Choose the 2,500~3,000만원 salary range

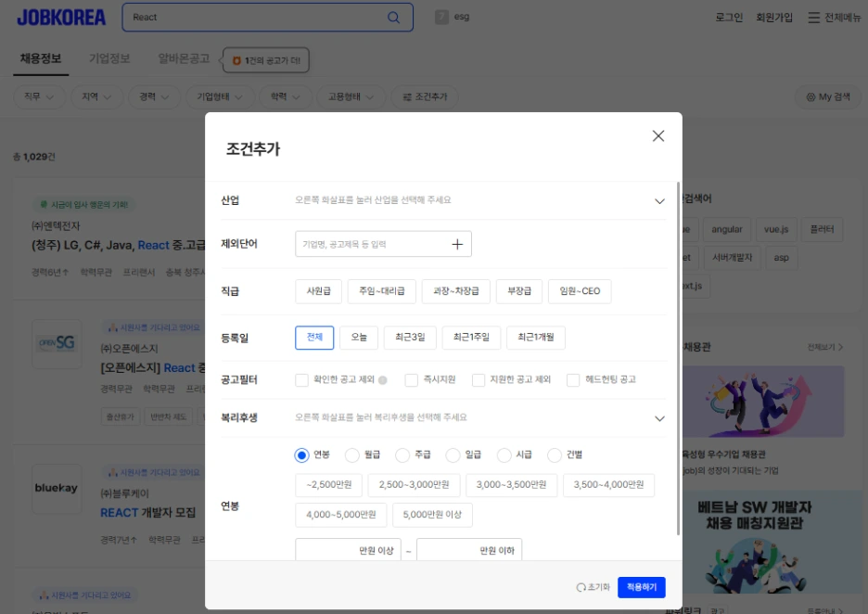pos(414,485)
